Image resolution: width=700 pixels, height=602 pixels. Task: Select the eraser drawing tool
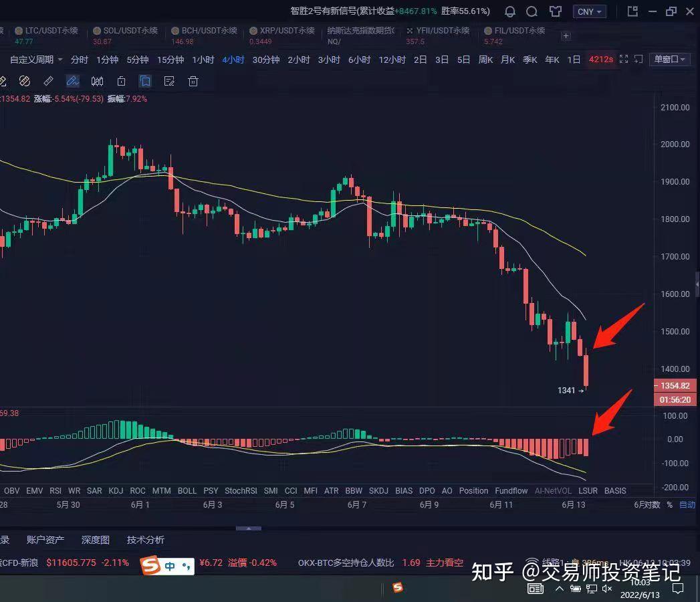25,82
